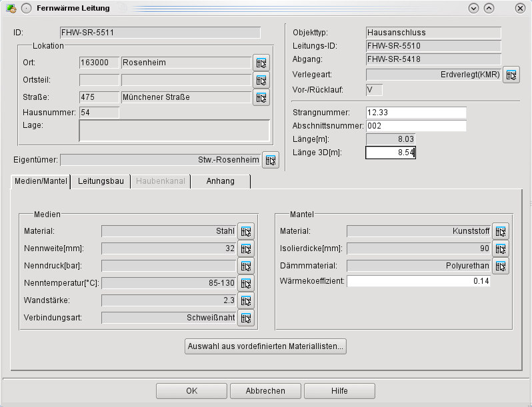Viewport: 532px width, 407px height.
Task: Open the Nenntemperatur selection icon
Action: click(x=246, y=283)
